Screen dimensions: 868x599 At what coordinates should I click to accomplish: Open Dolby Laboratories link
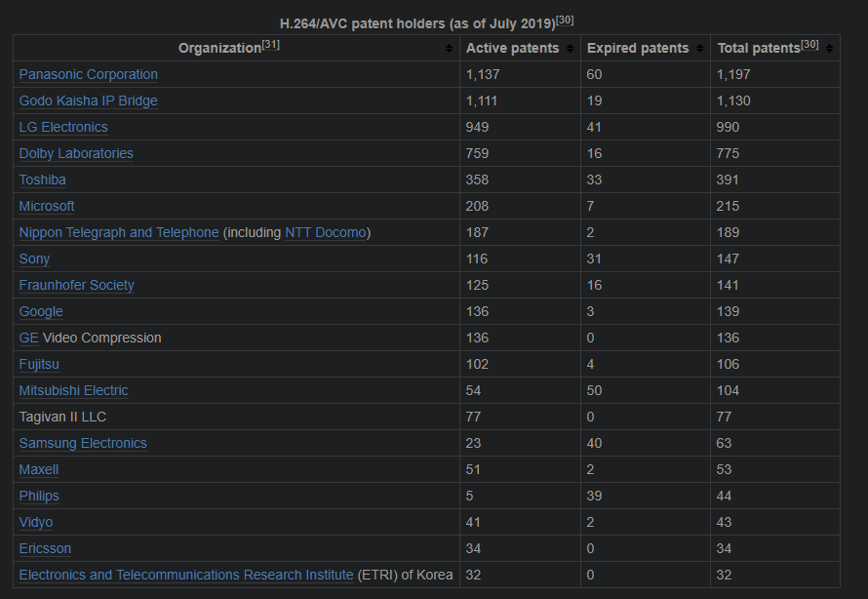point(76,153)
